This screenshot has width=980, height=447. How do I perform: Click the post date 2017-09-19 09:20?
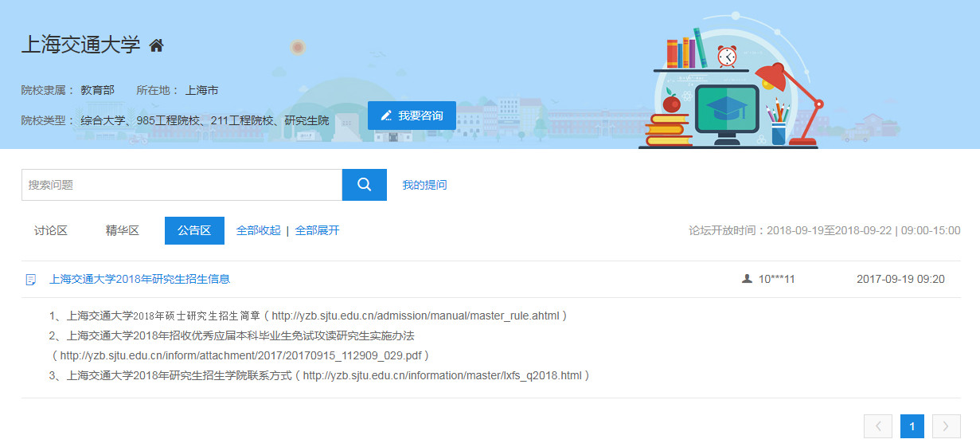coord(900,279)
